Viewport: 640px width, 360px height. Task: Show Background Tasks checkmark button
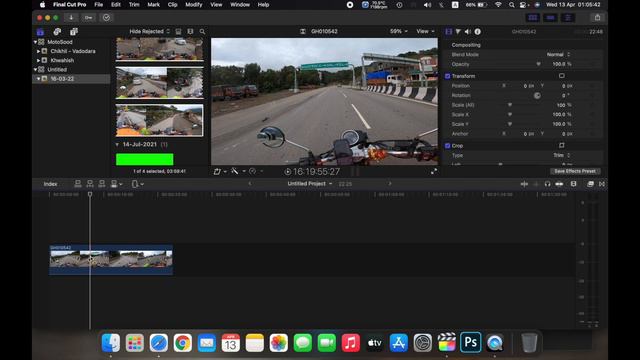tap(107, 18)
